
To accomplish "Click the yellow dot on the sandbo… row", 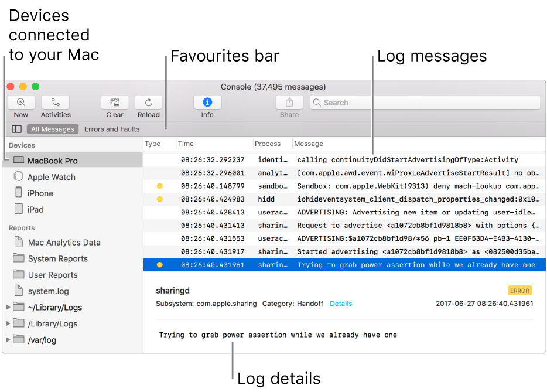I will 160,186.
